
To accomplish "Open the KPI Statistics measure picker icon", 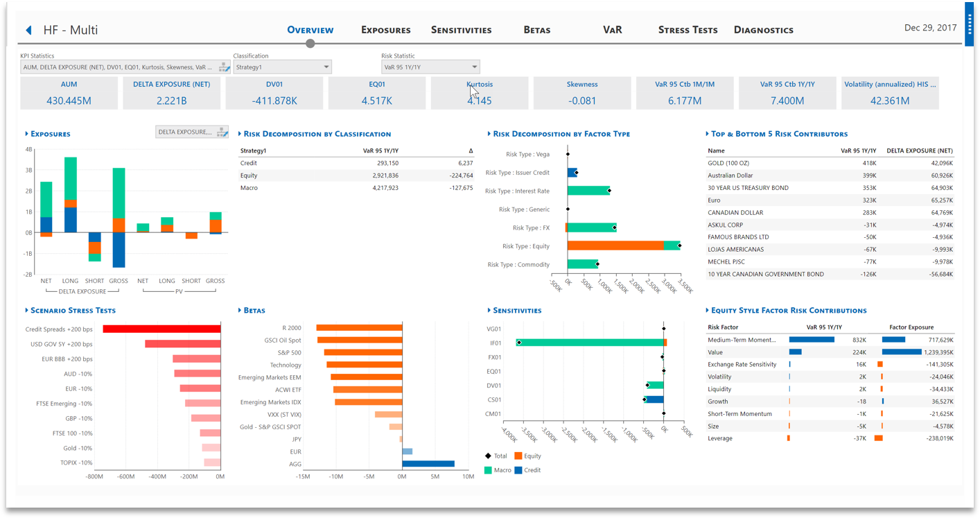I will (x=223, y=67).
